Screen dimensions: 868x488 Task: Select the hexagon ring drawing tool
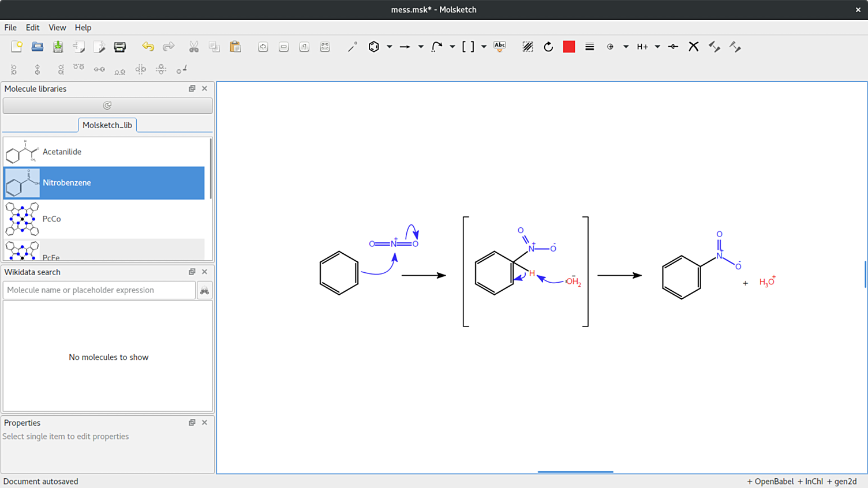[374, 47]
